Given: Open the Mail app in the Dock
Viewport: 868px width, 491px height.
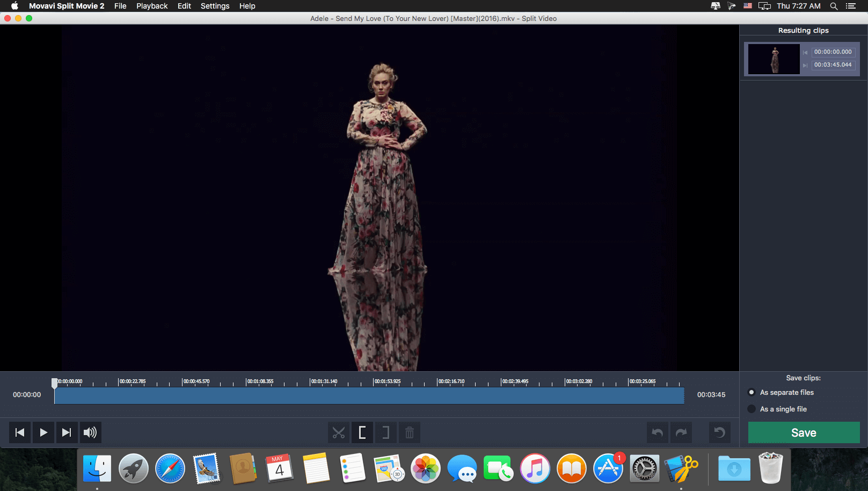Looking at the screenshot, I should coord(207,468).
